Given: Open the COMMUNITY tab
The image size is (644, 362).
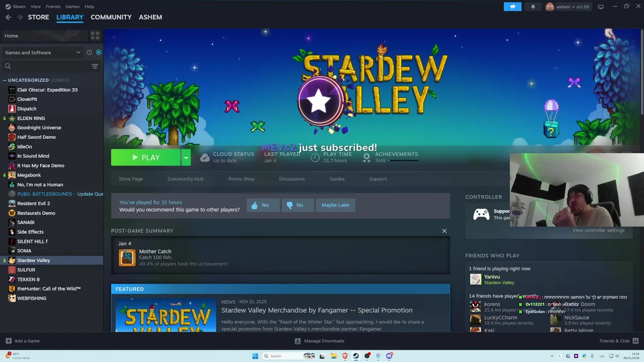Looking at the screenshot, I should pos(111,17).
